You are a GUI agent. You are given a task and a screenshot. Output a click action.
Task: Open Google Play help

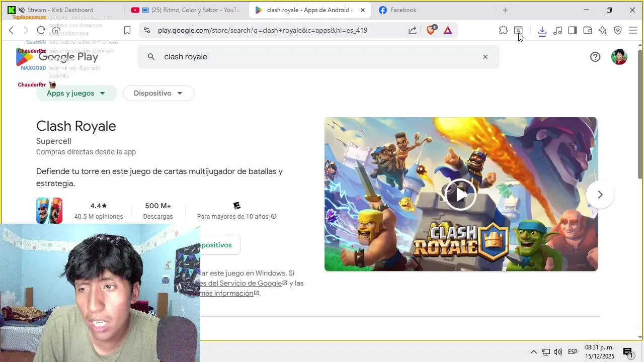point(595,57)
